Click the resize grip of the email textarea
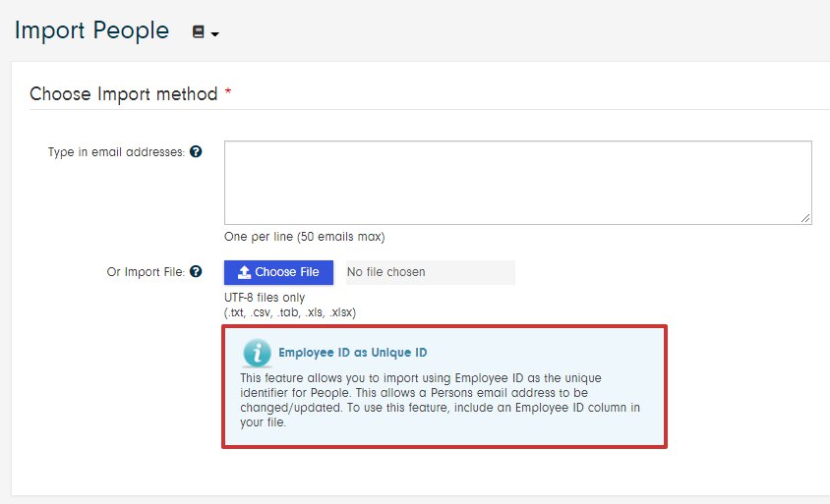The image size is (830, 504). coord(805,218)
